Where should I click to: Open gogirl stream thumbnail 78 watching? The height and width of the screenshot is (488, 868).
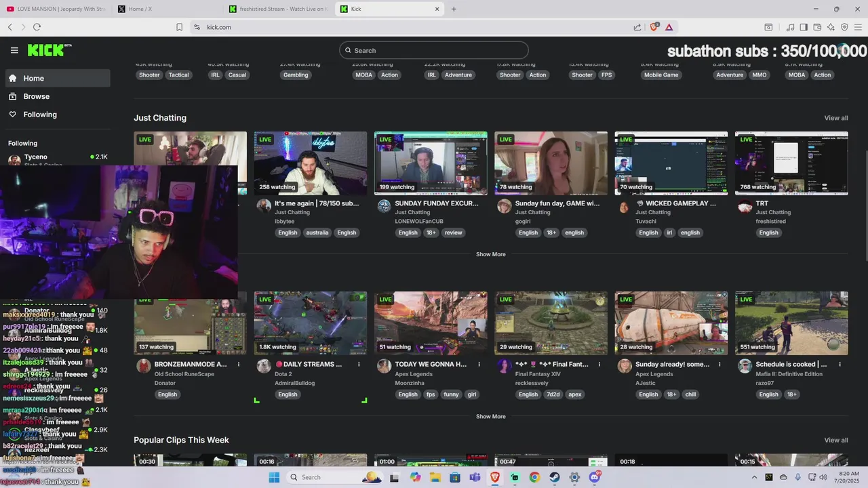551,163
